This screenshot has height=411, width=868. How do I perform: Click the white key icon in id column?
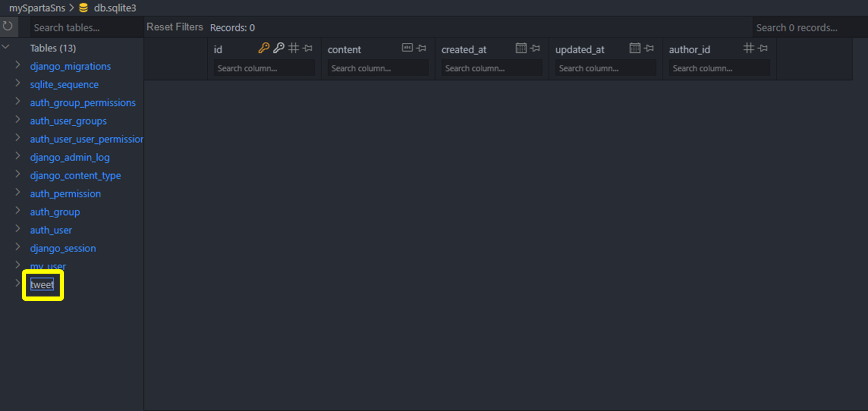[279, 48]
